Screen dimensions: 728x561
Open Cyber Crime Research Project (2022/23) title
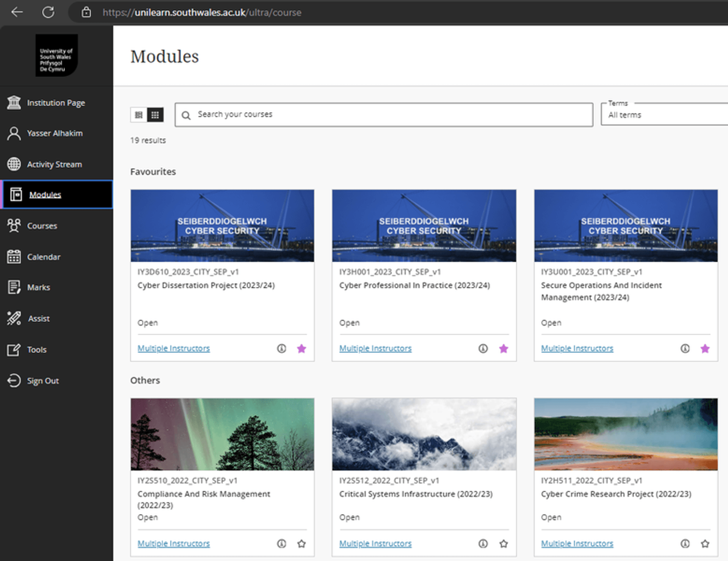616,494
